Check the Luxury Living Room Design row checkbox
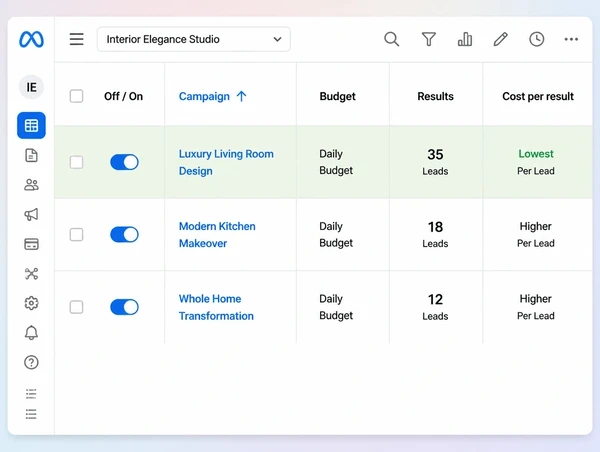The image size is (600, 452). 77,162
